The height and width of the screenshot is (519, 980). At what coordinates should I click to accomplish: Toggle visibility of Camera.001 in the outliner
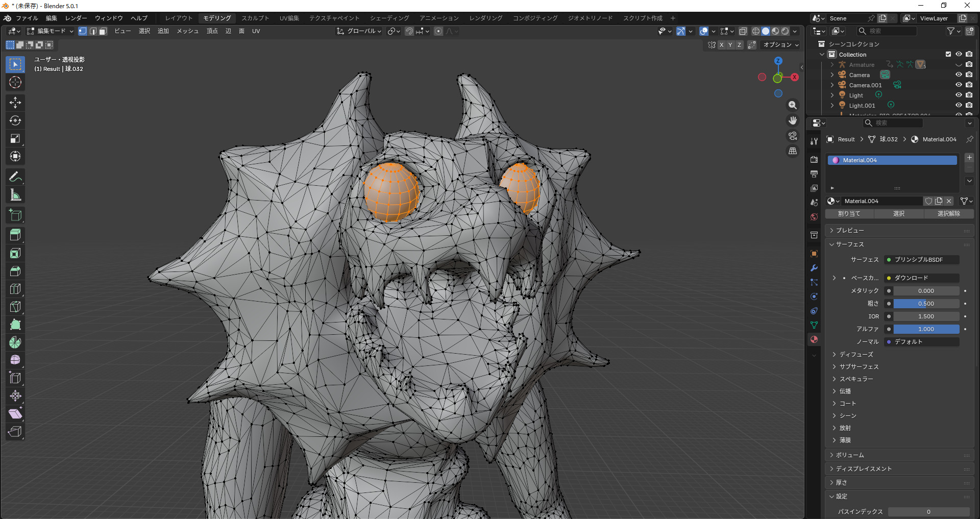point(959,85)
